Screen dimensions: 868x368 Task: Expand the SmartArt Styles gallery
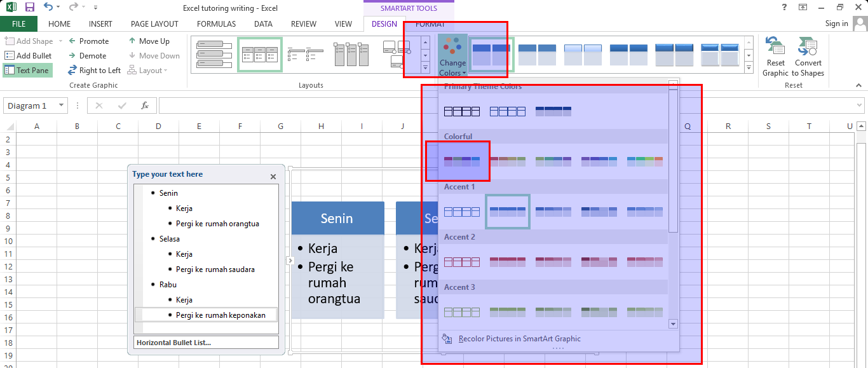749,67
